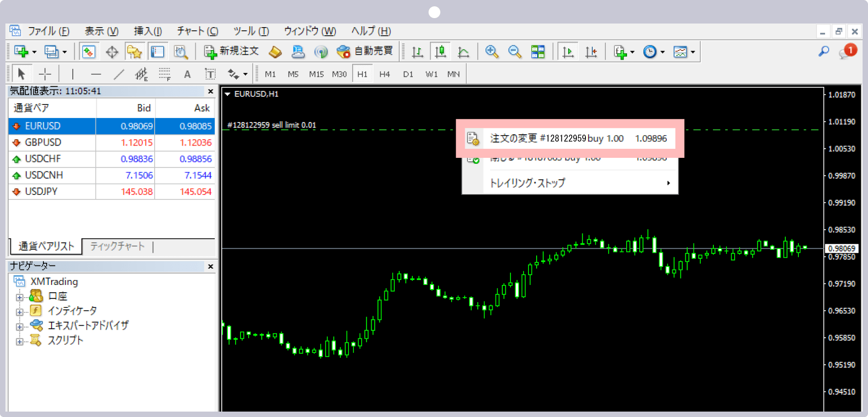Screen dimensions: 868x417
Task: Open the チャート (C) menu
Action: [x=198, y=31]
